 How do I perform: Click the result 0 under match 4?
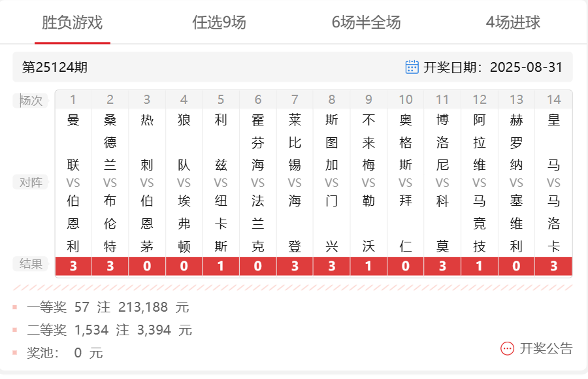click(184, 266)
